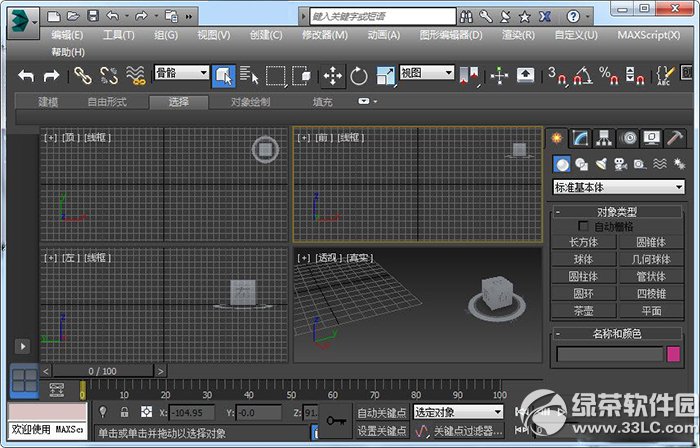Select the Helpers category icon
Image resolution: width=700 pixels, height=448 pixels.
tap(640, 164)
